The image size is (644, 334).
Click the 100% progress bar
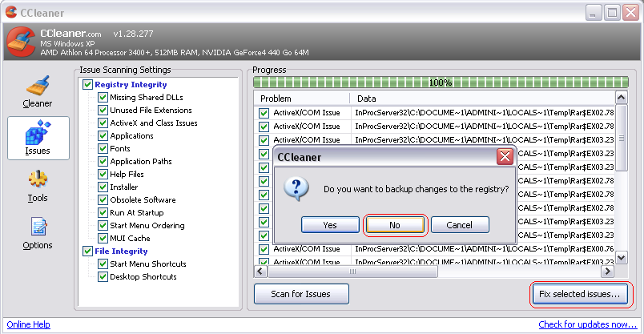click(441, 82)
